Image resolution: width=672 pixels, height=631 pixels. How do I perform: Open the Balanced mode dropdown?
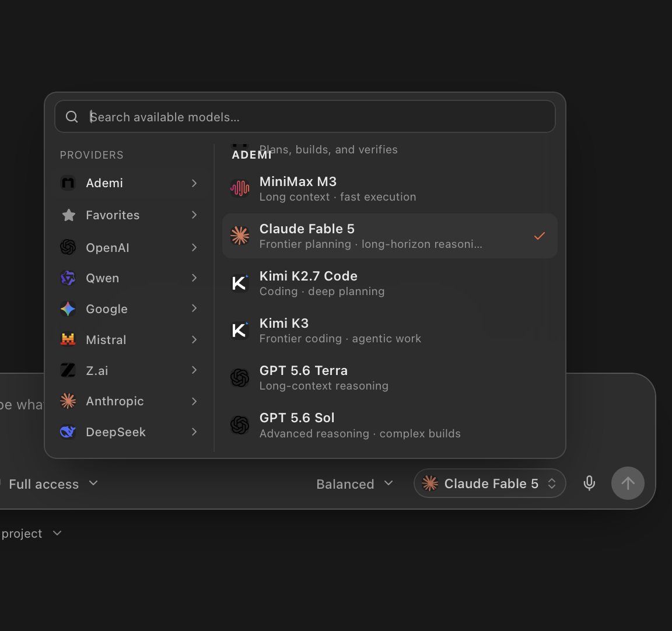pos(355,484)
